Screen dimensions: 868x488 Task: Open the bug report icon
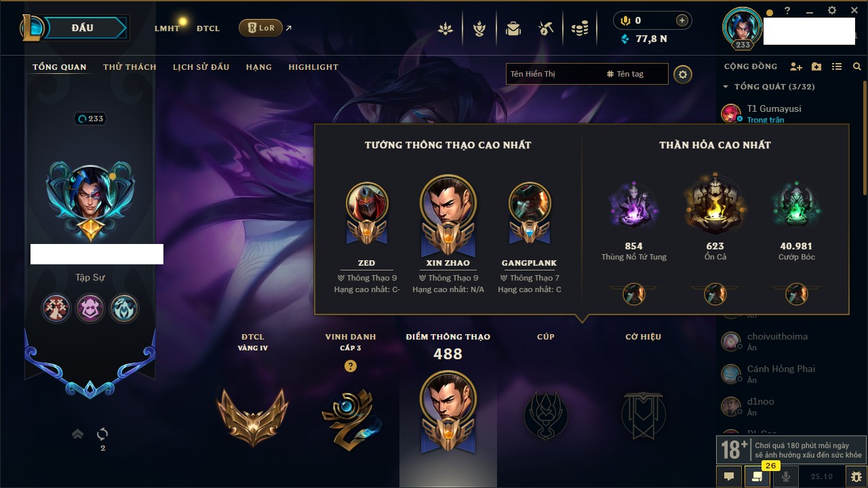[856, 476]
